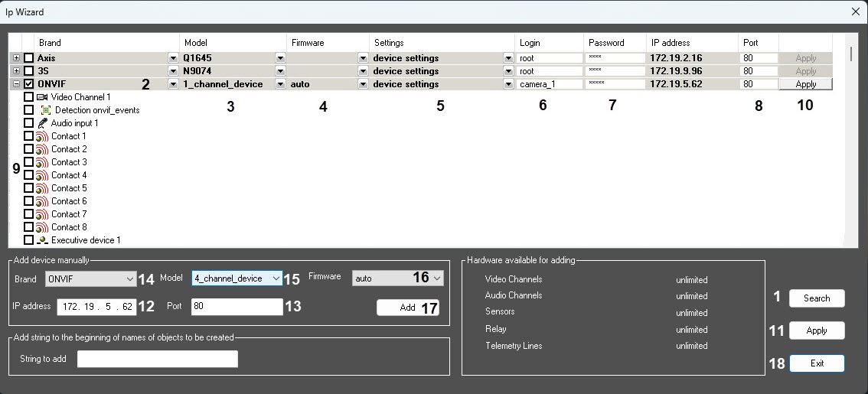This screenshot has height=394, width=868.
Task: Uncheck the ONVIF device checkbox
Action: pos(29,84)
